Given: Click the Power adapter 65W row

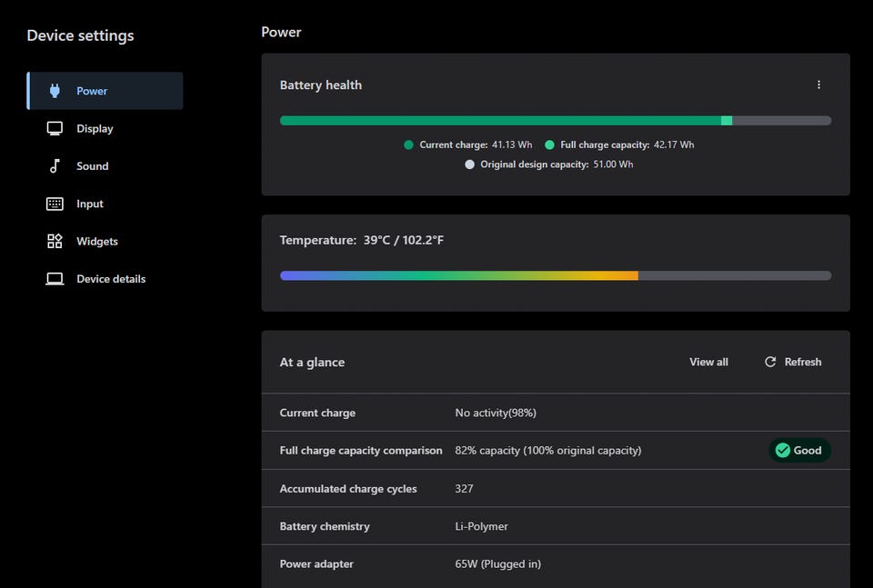Looking at the screenshot, I should point(555,564).
